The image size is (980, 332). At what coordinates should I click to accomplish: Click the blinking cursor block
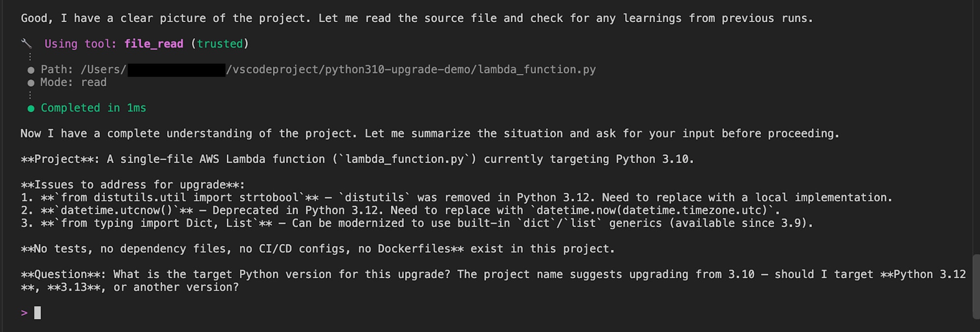pos(38,312)
